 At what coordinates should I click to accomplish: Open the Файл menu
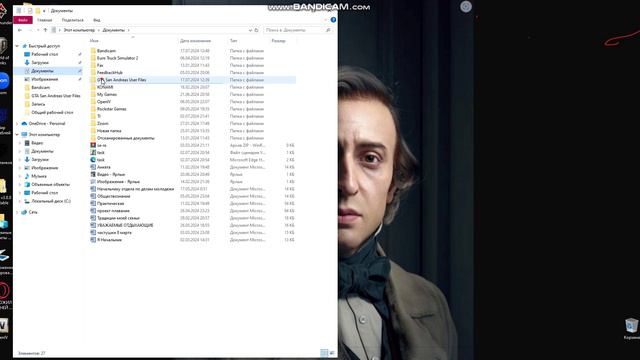click(23, 20)
